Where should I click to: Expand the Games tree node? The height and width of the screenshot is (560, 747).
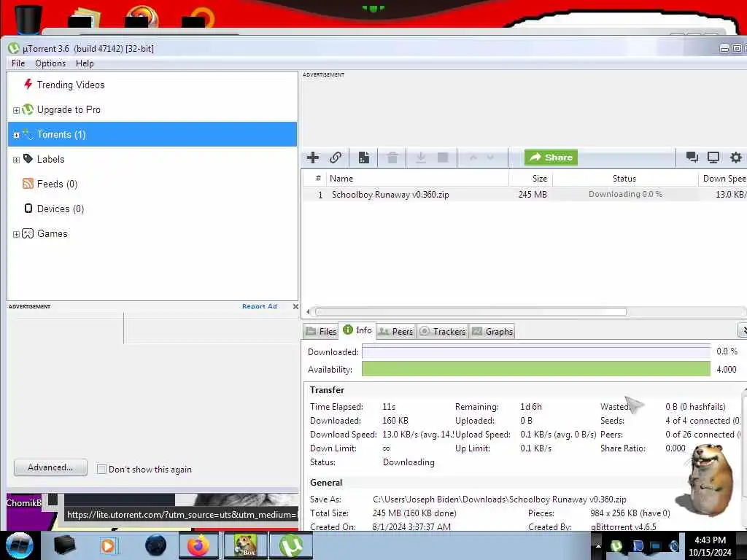[x=16, y=234]
